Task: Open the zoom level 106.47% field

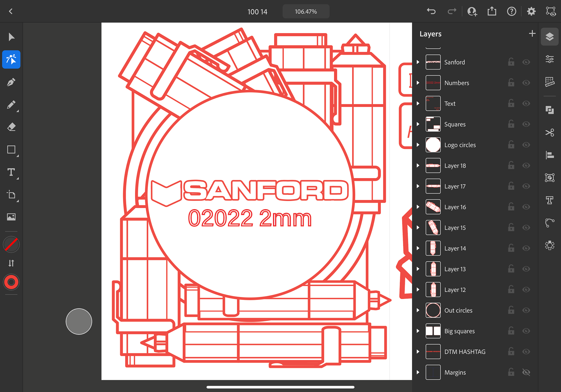Action: tap(306, 11)
